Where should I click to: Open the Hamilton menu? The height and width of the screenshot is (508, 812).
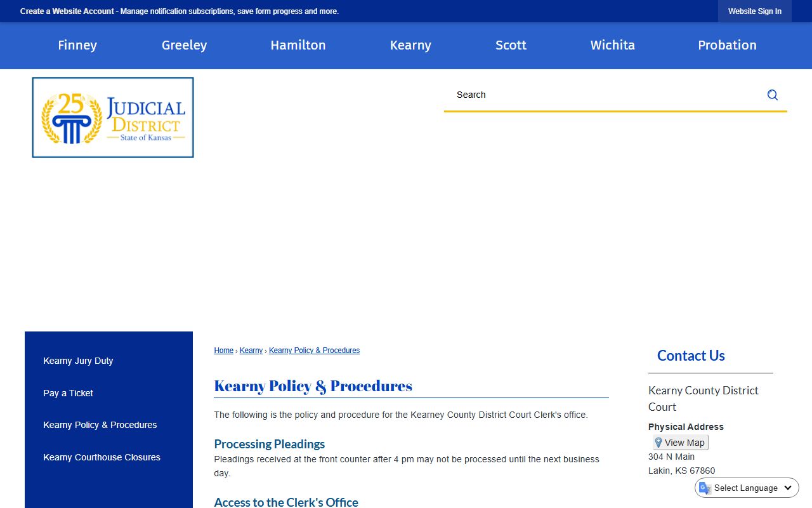[x=298, y=45]
